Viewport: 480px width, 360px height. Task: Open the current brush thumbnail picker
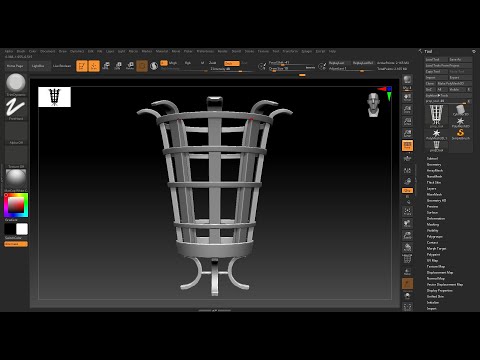coord(16,83)
